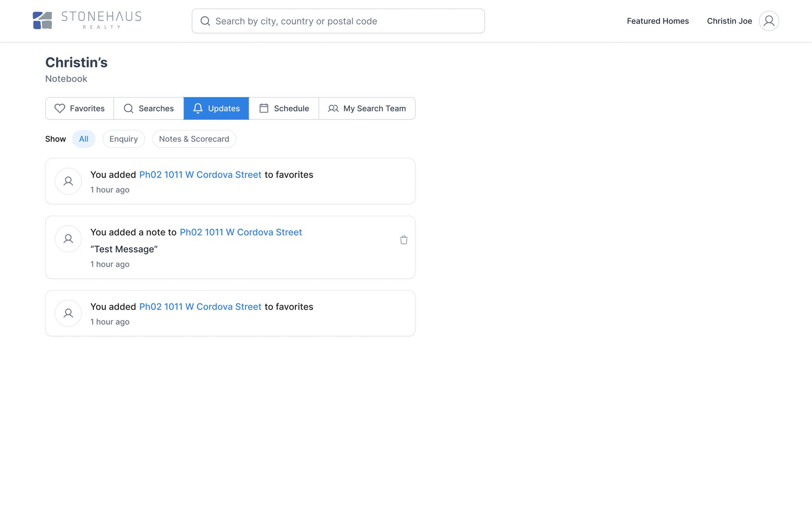The width and height of the screenshot is (812, 508).
Task: Click the magnifier icon on Searches tab
Action: tap(128, 109)
